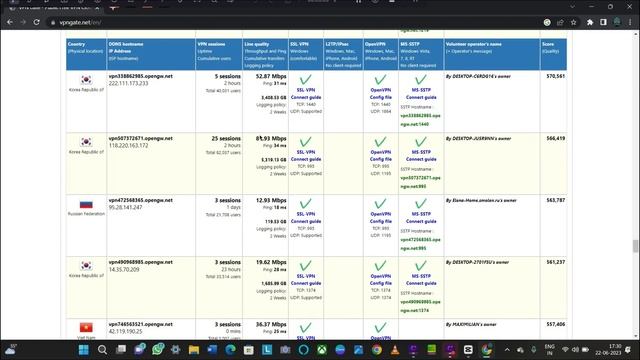This screenshot has width=640, height=360.
Task: Click the Viet Nam flag icon
Action: 86,327
